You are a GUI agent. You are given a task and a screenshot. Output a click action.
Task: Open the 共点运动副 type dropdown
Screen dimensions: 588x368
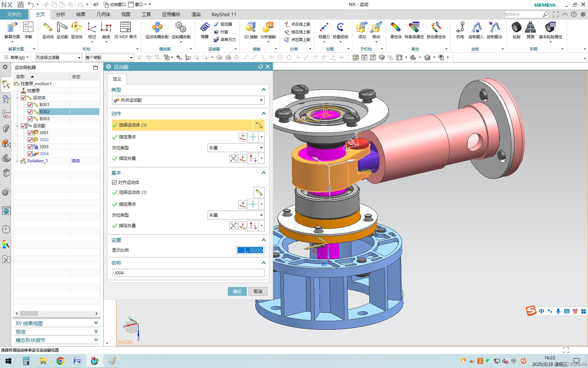188,100
